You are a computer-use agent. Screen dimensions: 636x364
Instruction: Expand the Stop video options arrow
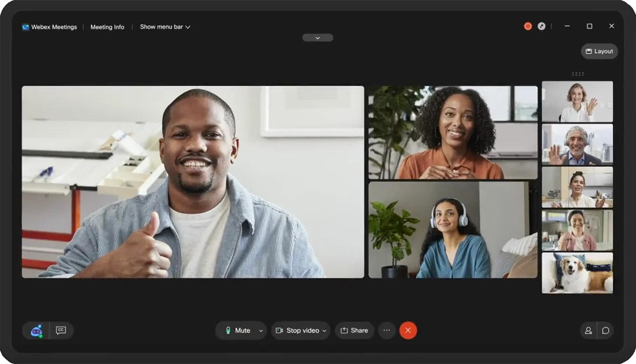[x=324, y=331]
